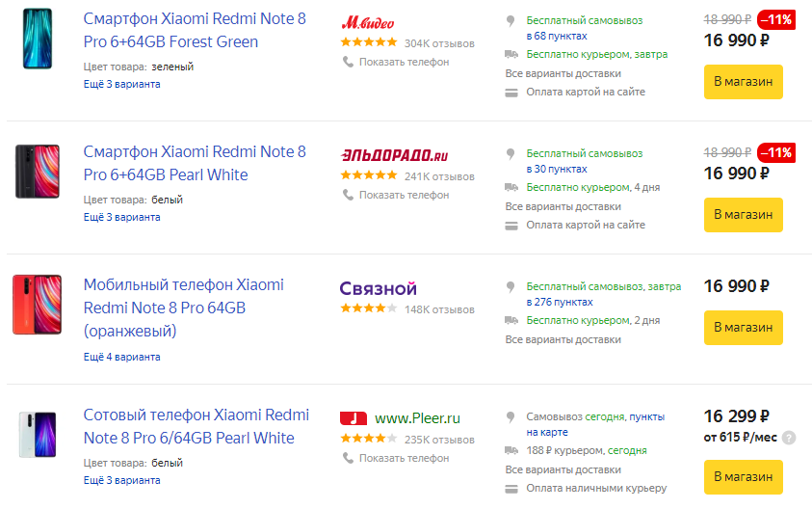Image resolution: width=812 pixels, height=509 pixels.
Task: Click the M.Video store logo
Action: (x=368, y=21)
